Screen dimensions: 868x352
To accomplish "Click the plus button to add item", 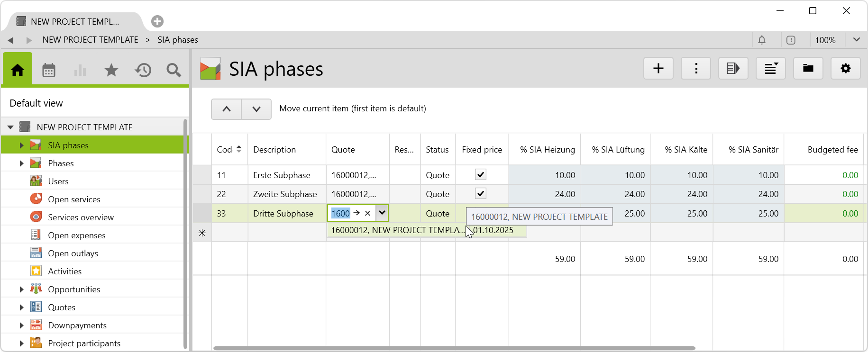I will tap(658, 69).
